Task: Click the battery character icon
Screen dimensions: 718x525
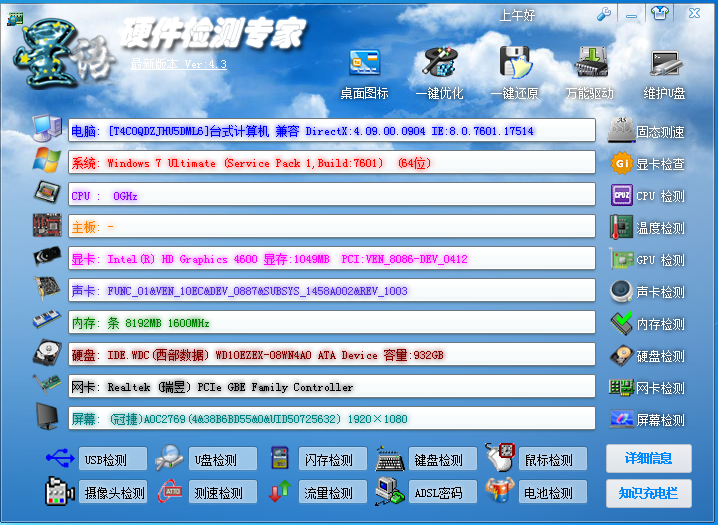Action: coord(500,491)
